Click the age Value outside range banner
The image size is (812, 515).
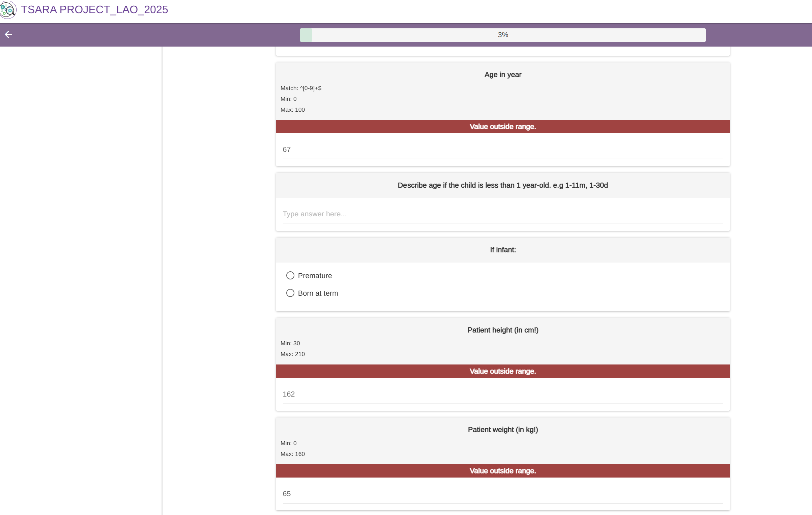[x=502, y=127]
